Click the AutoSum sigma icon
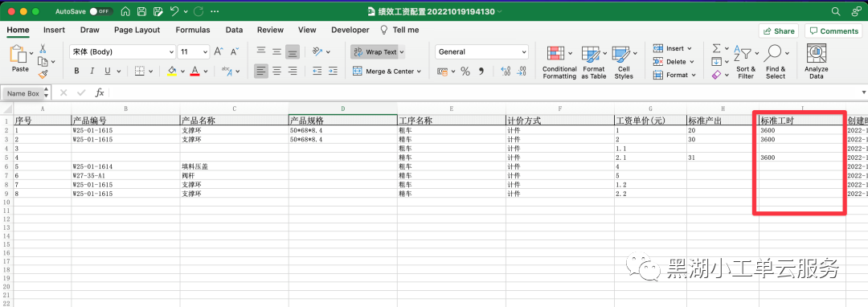 [x=716, y=48]
